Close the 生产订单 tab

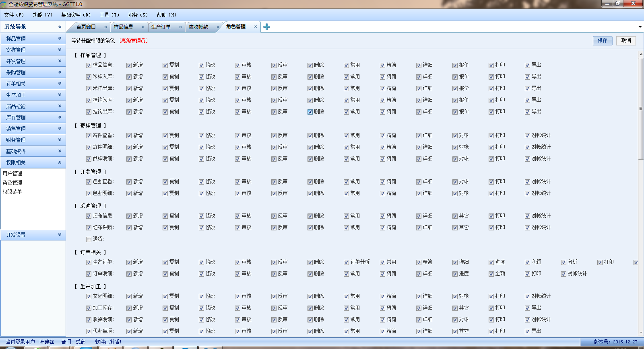(180, 27)
